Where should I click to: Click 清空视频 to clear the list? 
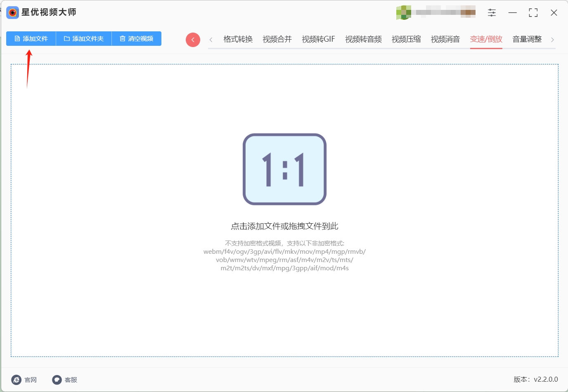click(137, 39)
